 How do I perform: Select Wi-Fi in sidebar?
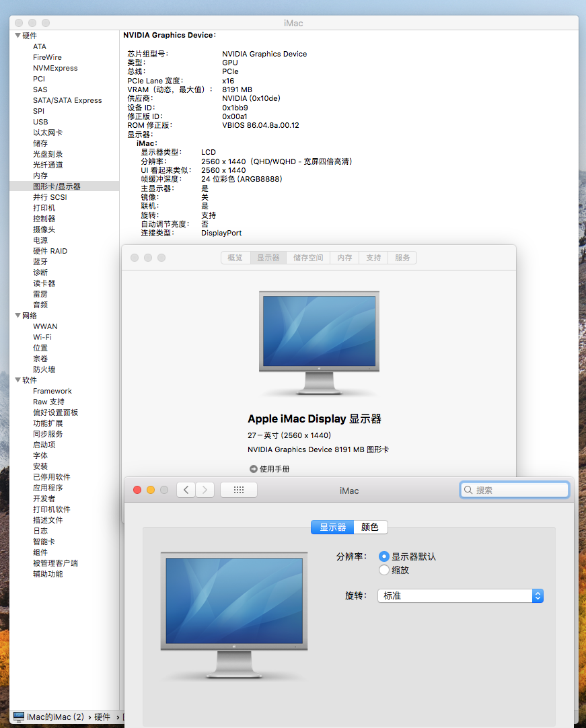42,337
